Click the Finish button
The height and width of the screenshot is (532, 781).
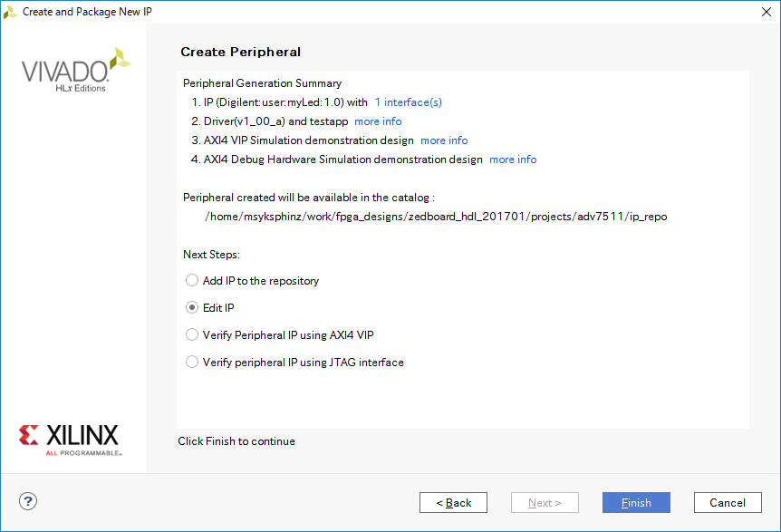pos(636,503)
